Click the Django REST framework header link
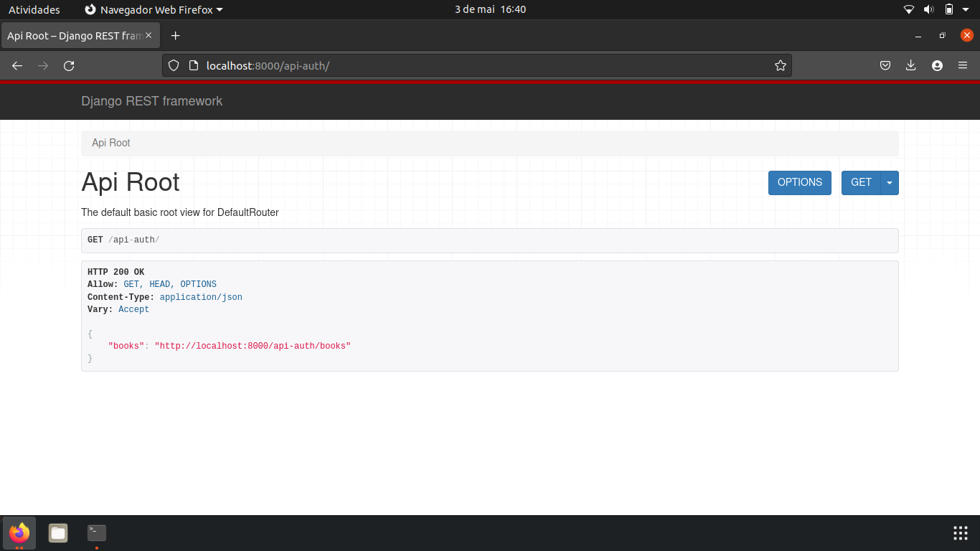This screenshot has width=980, height=551. coord(152,101)
